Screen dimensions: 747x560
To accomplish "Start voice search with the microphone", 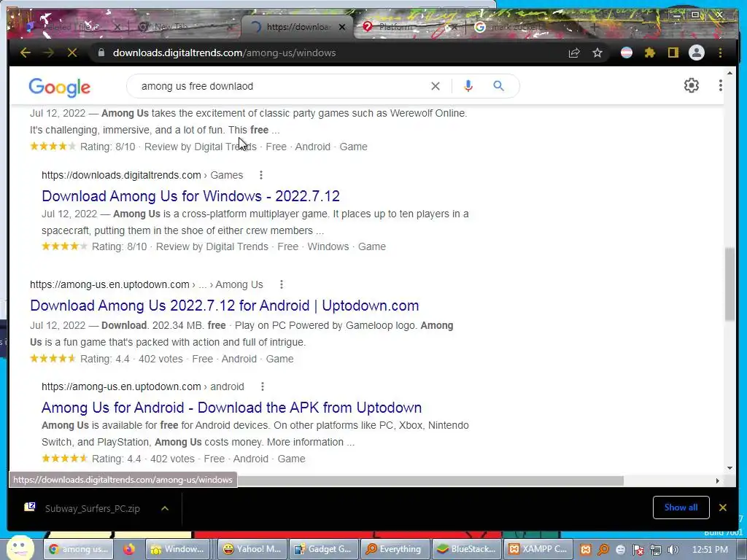I will 468,86.
